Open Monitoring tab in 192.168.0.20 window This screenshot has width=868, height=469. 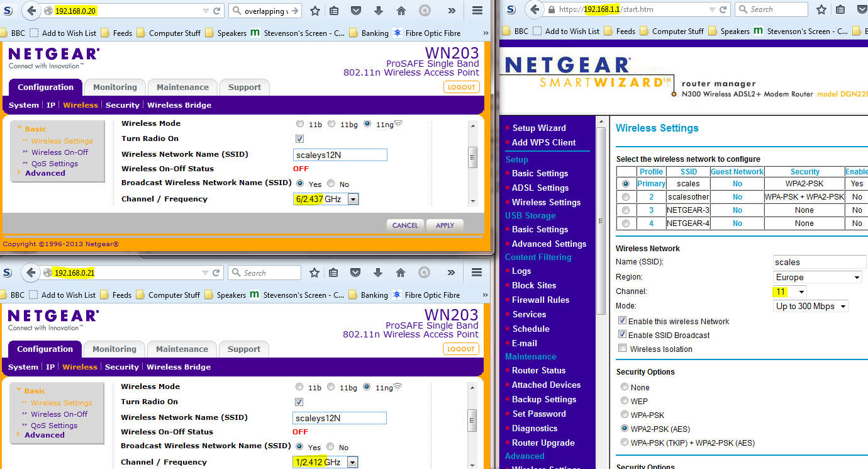(115, 88)
